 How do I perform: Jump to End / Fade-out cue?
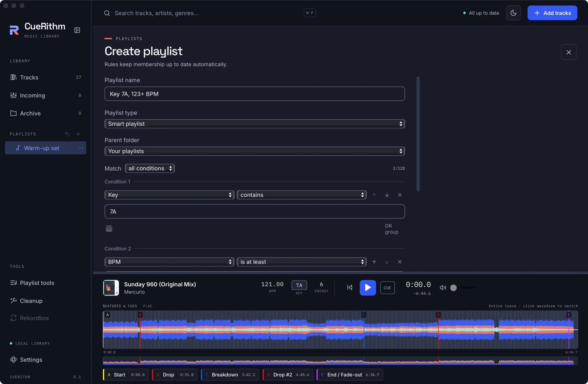350,375
